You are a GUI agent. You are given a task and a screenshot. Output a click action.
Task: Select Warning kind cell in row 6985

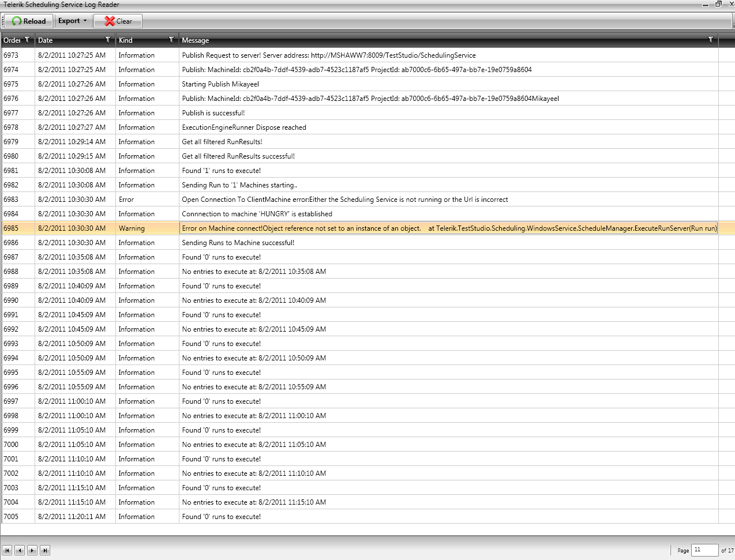(x=147, y=228)
